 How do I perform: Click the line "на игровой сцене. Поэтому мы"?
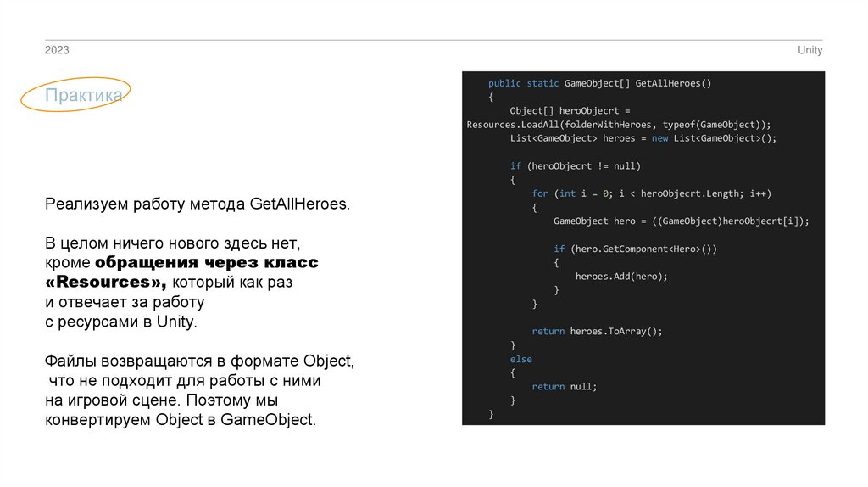(162, 400)
